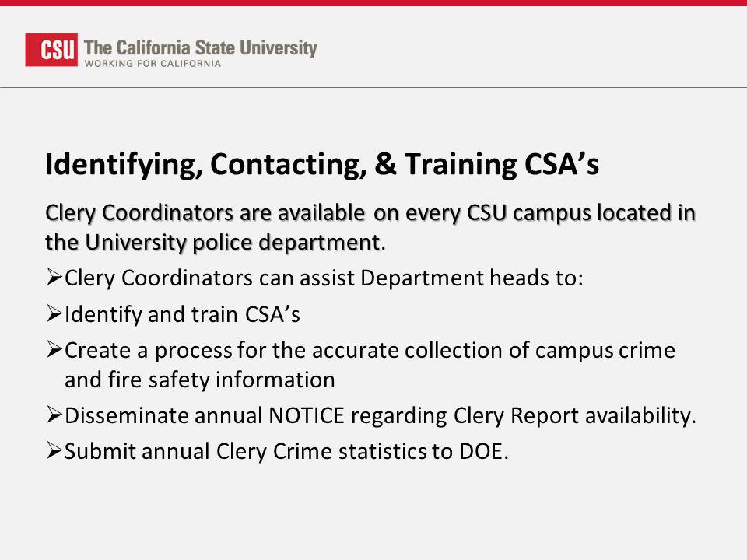Image resolution: width=747 pixels, height=560 pixels.
Task: Click the red CSU logo box
Action: coord(51,50)
